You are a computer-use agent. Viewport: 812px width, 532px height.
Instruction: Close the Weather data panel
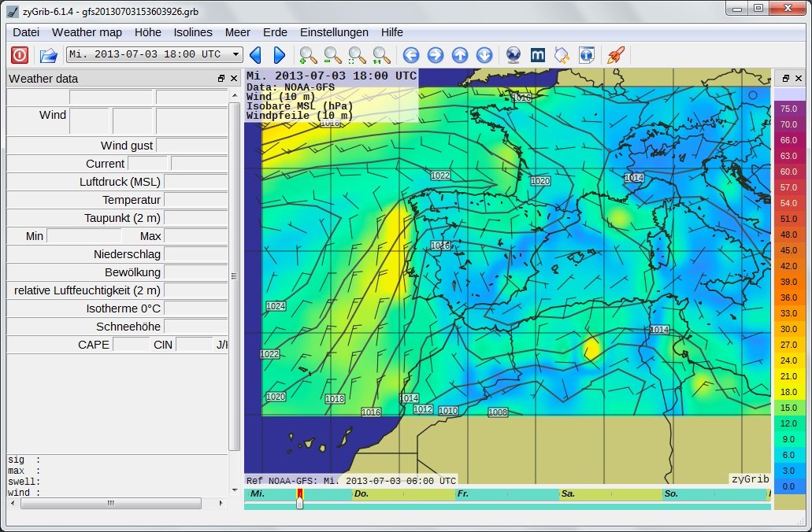pos(234,79)
